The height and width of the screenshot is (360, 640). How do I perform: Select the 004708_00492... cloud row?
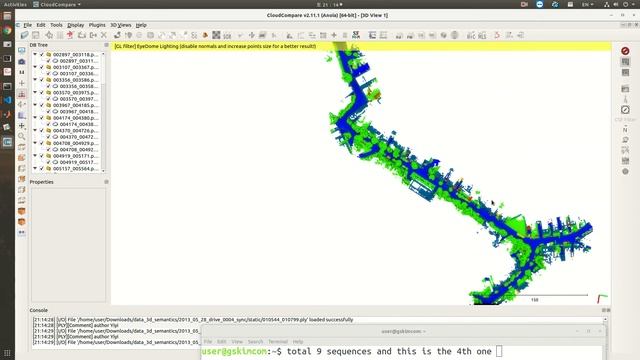click(76, 149)
